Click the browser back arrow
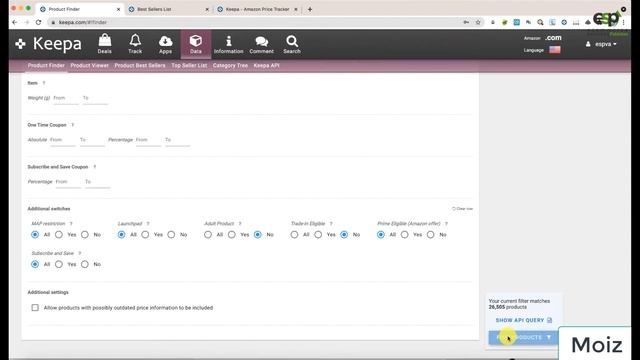The height and width of the screenshot is (360, 640). pos(15,22)
